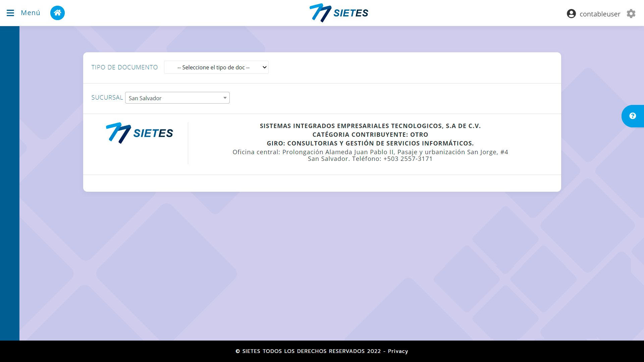Expand the Sucursal dropdown arrow
Image resolution: width=644 pixels, height=362 pixels.
point(225,98)
